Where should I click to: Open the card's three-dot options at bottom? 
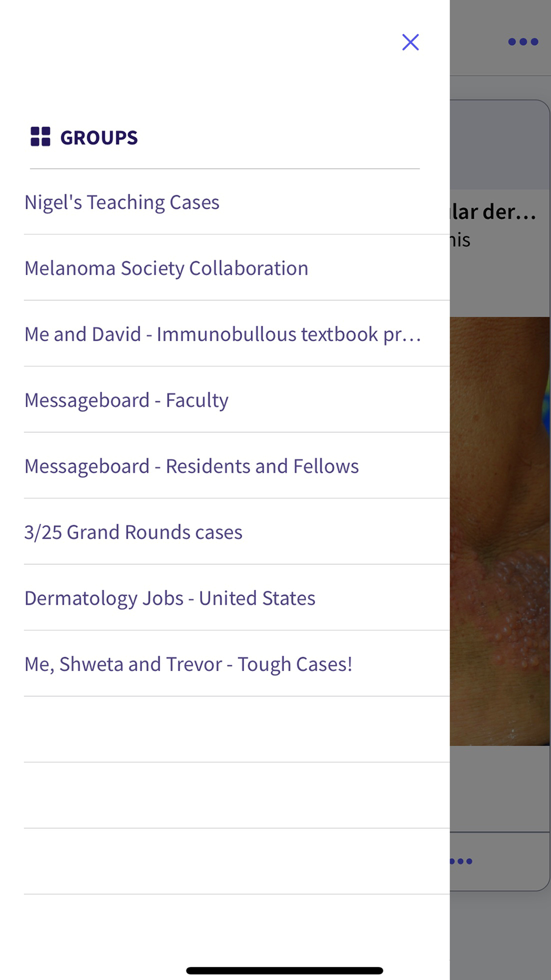(x=461, y=861)
